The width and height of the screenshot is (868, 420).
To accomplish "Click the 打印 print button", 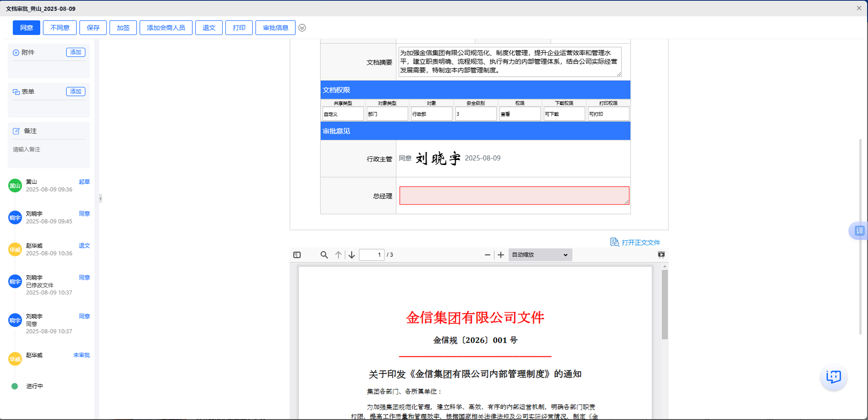I will point(239,28).
